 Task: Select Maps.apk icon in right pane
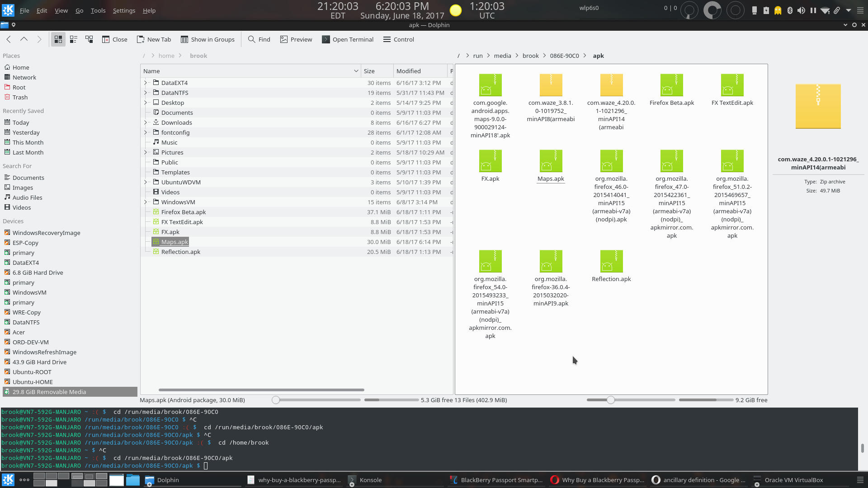click(x=551, y=161)
